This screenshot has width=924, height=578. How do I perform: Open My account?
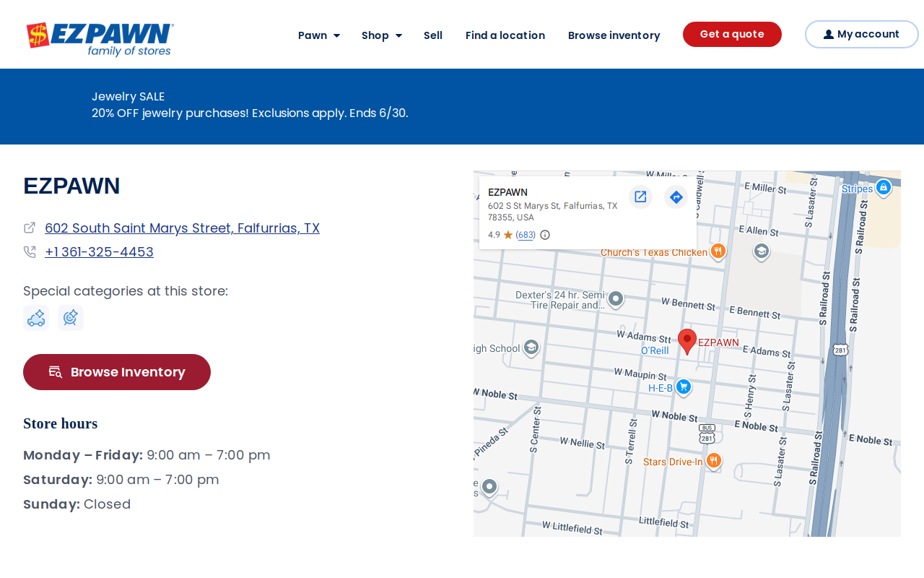pos(862,34)
